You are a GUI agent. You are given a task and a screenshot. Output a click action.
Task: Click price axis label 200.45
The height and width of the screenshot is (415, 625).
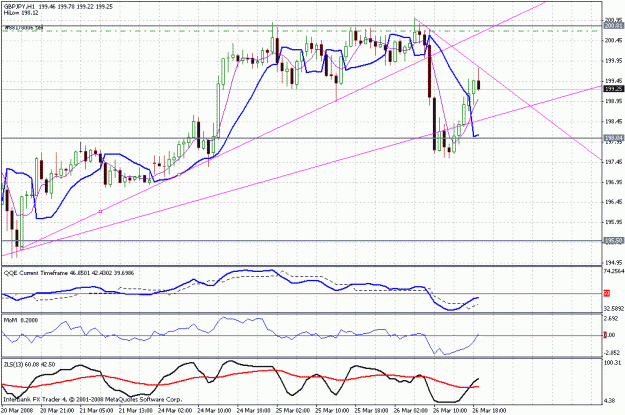click(x=614, y=40)
